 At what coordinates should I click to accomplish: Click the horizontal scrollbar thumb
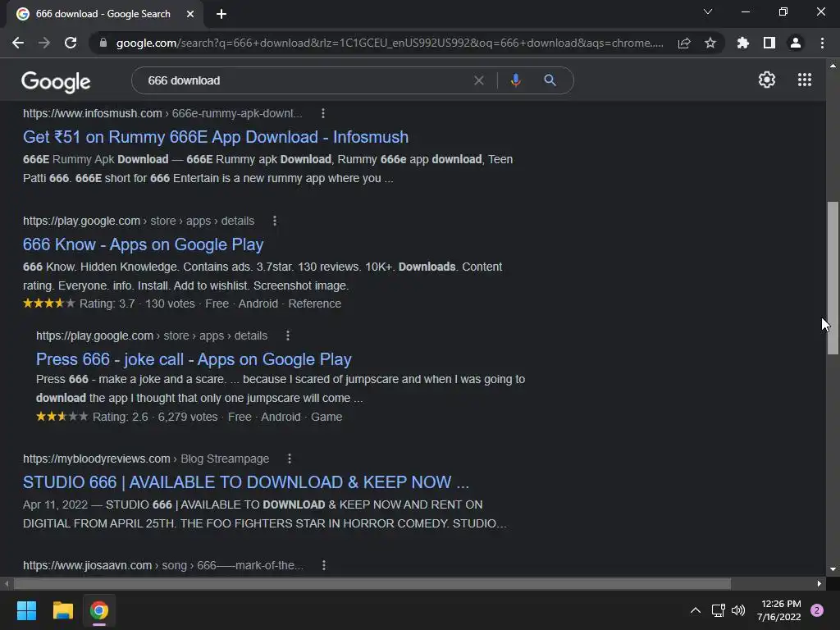372,583
